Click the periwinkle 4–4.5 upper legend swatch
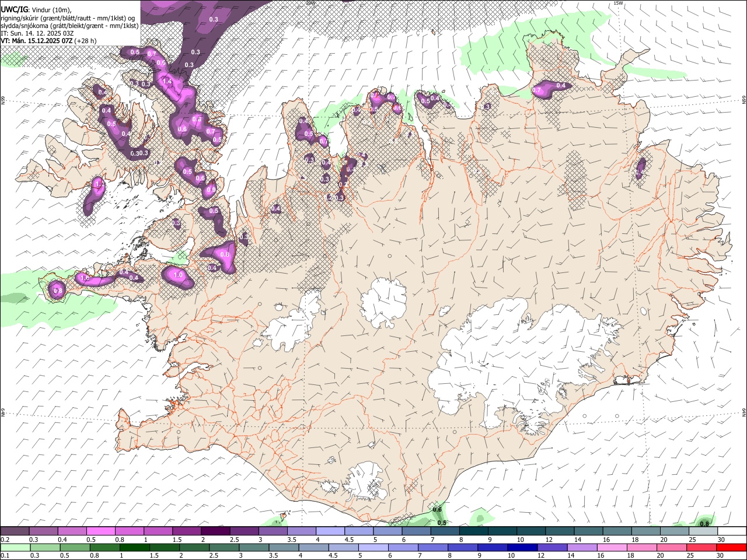The image size is (747, 560). [x=330, y=531]
